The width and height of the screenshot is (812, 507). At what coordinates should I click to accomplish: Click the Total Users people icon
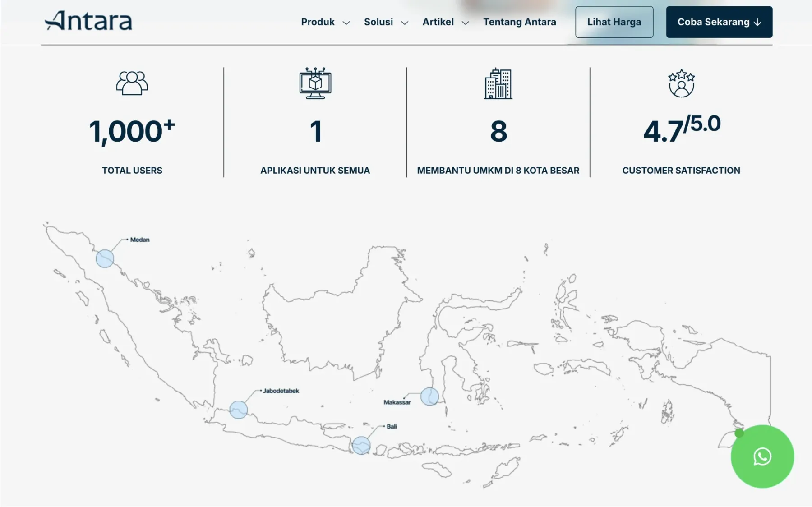click(132, 83)
